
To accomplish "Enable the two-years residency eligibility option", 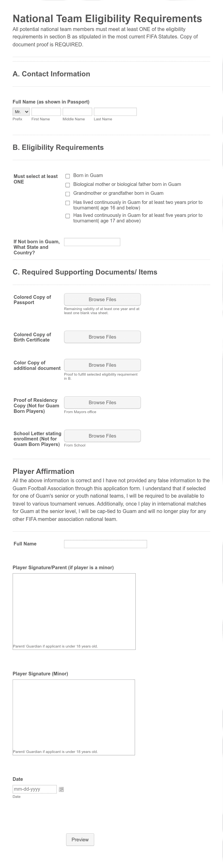I will point(67,202).
